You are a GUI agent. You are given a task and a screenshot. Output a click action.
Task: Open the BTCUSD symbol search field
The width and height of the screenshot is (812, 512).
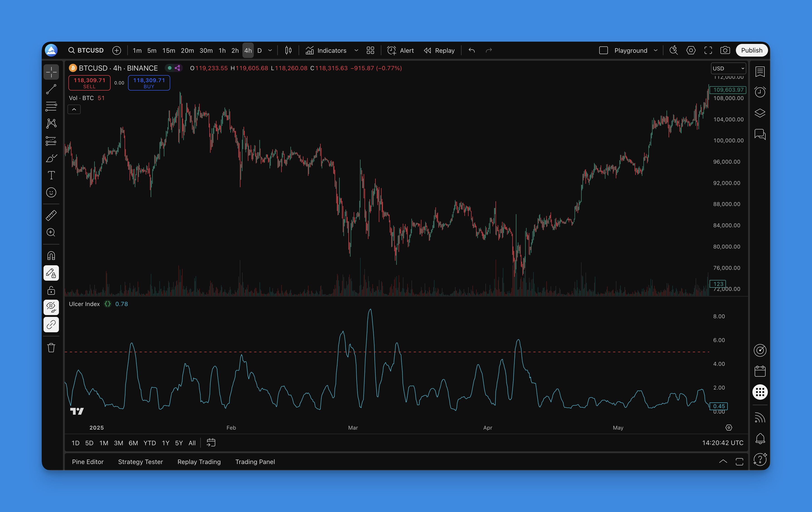[x=86, y=50]
